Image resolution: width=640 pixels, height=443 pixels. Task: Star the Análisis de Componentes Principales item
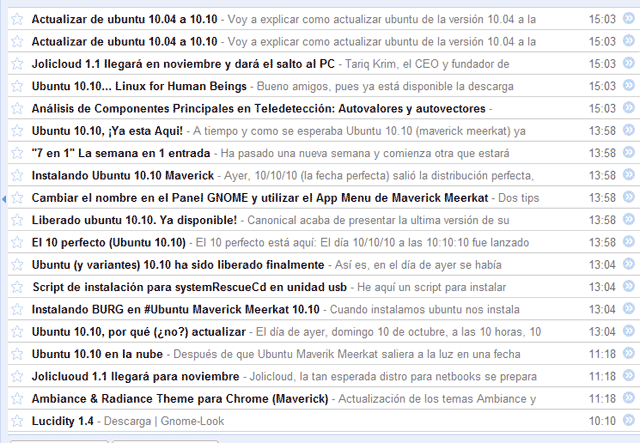coord(17,108)
